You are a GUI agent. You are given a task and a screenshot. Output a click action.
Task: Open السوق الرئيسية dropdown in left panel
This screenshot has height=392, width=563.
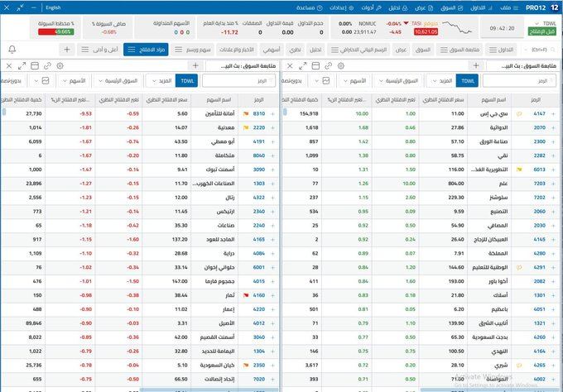[118, 81]
